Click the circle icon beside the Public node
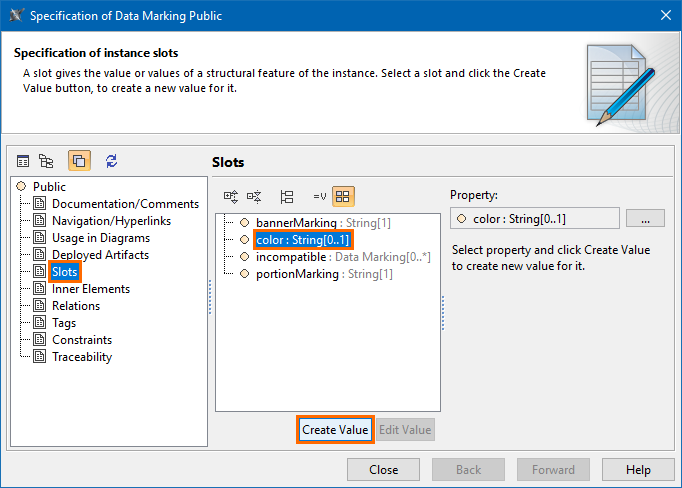The height and width of the screenshot is (488, 682). (21, 186)
